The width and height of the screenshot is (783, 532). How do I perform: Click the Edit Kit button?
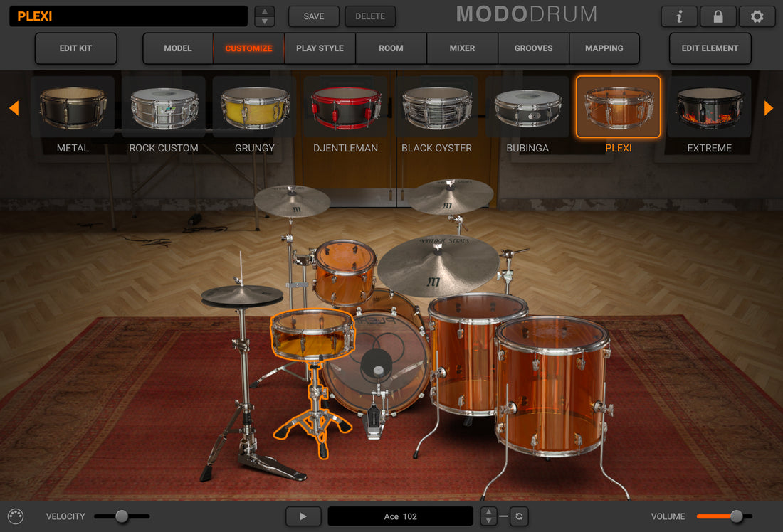pyautogui.click(x=76, y=48)
